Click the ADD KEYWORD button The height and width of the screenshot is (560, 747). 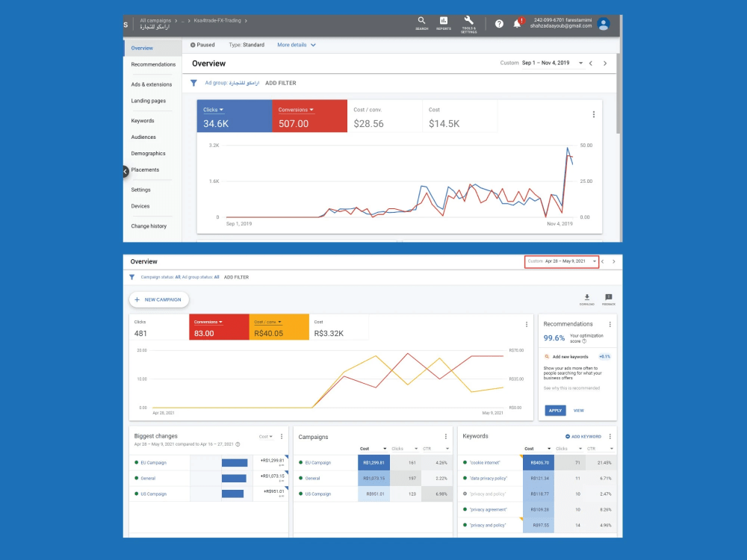tap(583, 437)
